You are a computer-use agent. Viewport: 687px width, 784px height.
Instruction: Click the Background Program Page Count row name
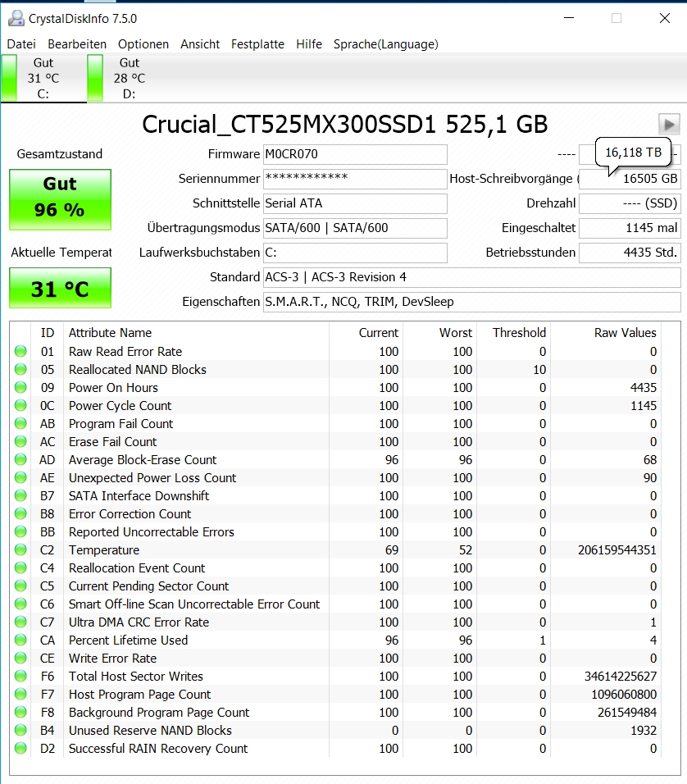(159, 712)
